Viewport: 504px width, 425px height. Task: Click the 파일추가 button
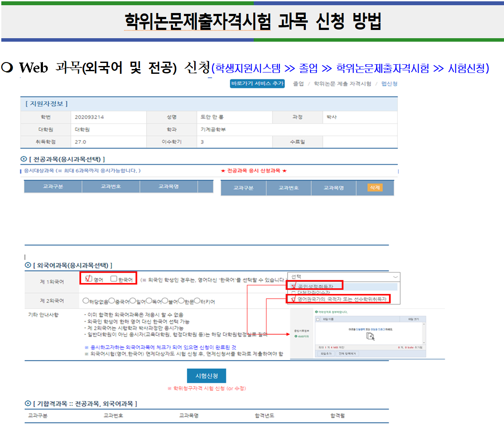[326, 354]
